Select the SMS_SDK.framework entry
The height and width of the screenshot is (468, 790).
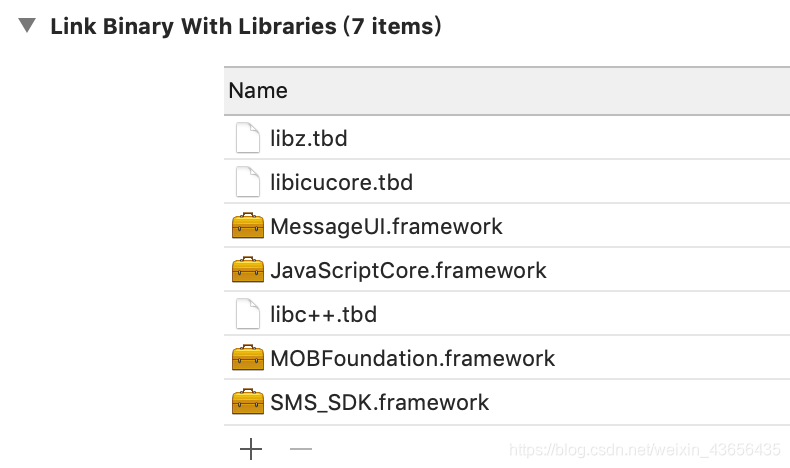[507, 402]
